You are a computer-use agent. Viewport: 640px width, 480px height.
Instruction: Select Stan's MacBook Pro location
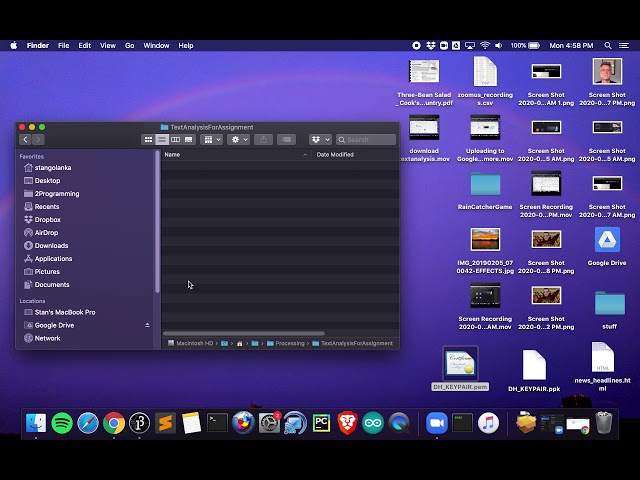(x=60, y=312)
